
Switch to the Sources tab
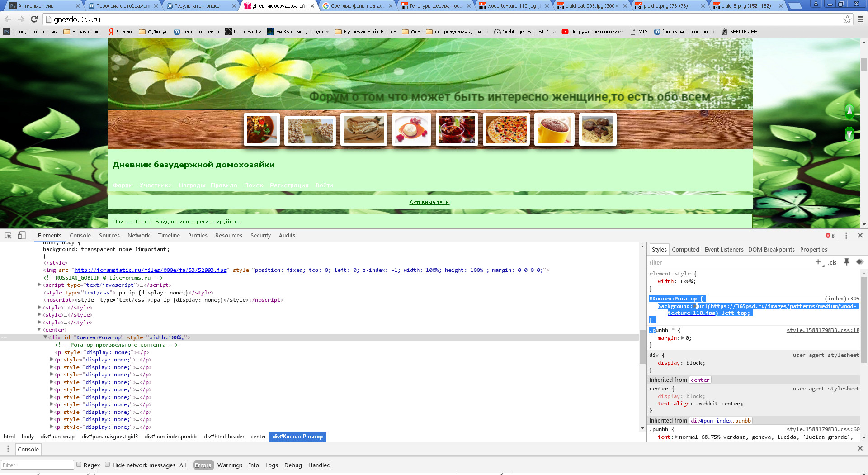[109, 235]
